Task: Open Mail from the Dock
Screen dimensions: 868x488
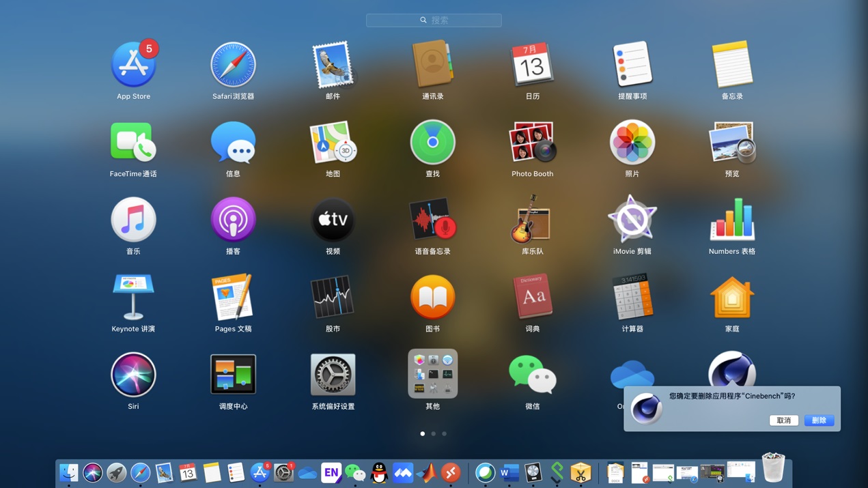Action: [x=165, y=472]
